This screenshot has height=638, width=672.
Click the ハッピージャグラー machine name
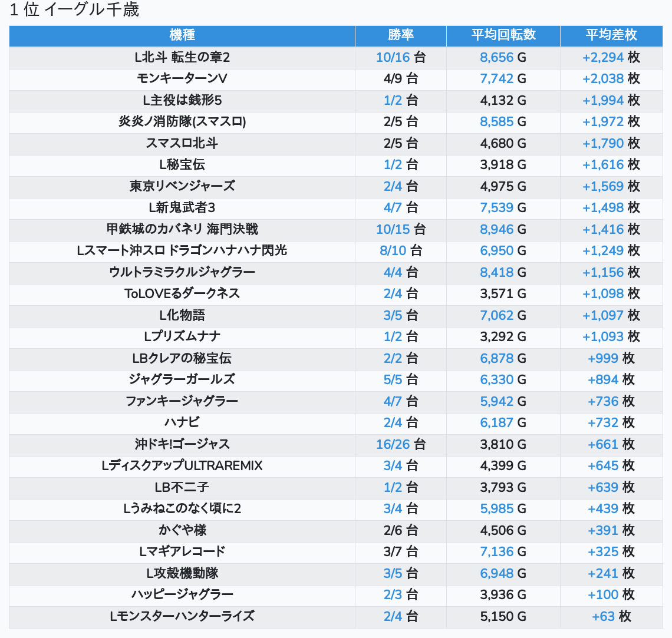(x=182, y=594)
